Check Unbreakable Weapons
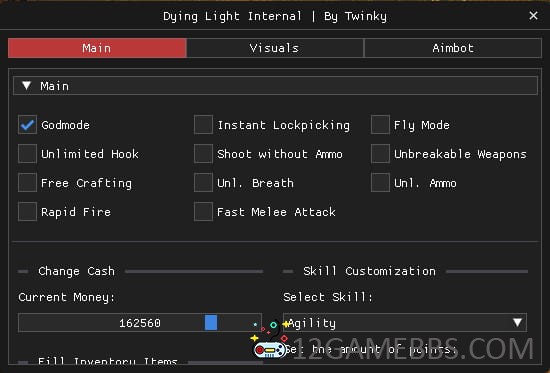This screenshot has width=550, height=373. (380, 154)
